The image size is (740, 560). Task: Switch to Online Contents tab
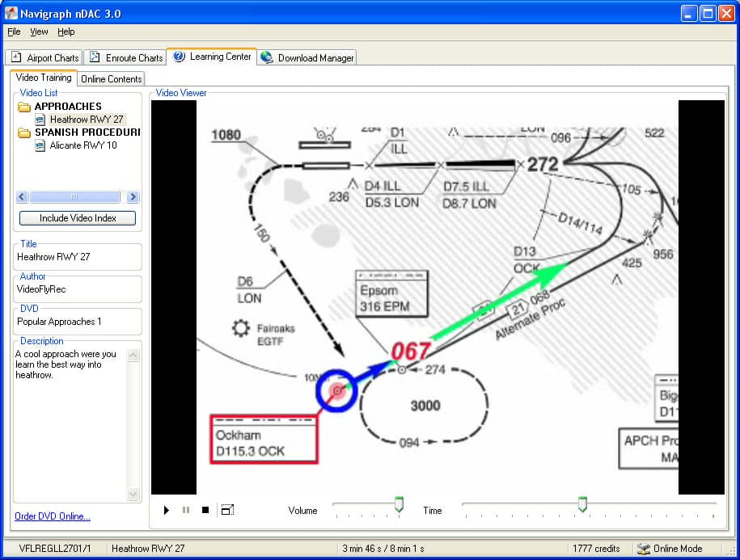112,78
